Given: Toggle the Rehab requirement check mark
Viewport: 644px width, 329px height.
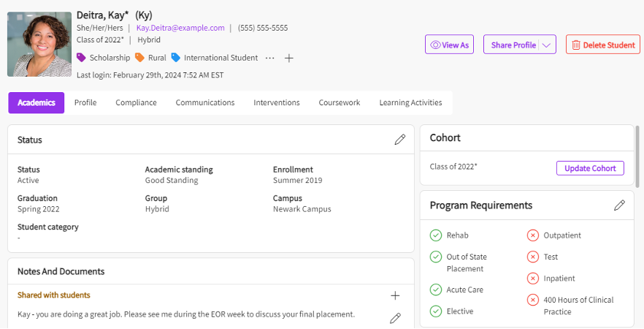Looking at the screenshot, I should coord(436,235).
